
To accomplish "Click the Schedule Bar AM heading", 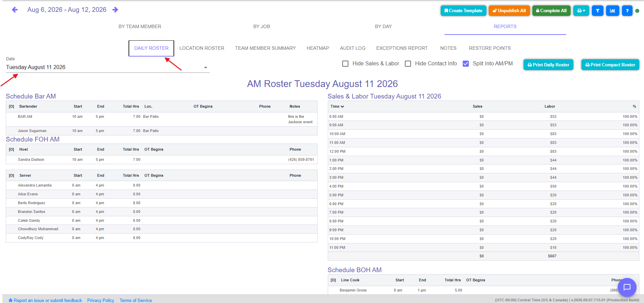I will 31,96.
